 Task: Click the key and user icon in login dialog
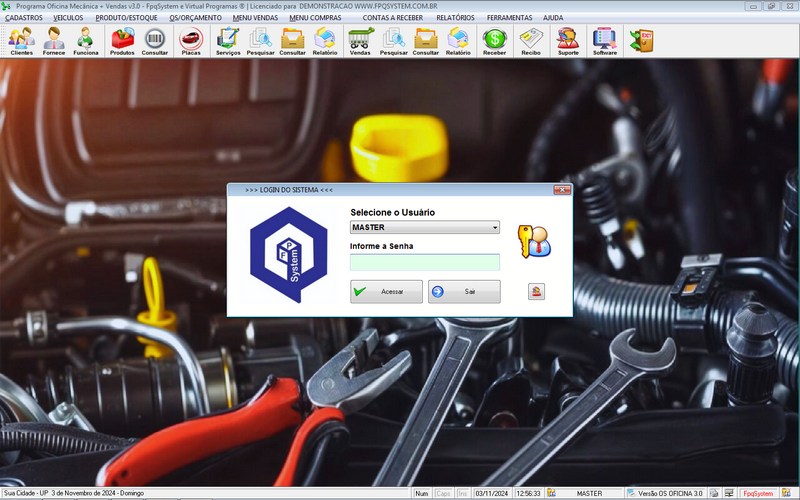[x=534, y=241]
